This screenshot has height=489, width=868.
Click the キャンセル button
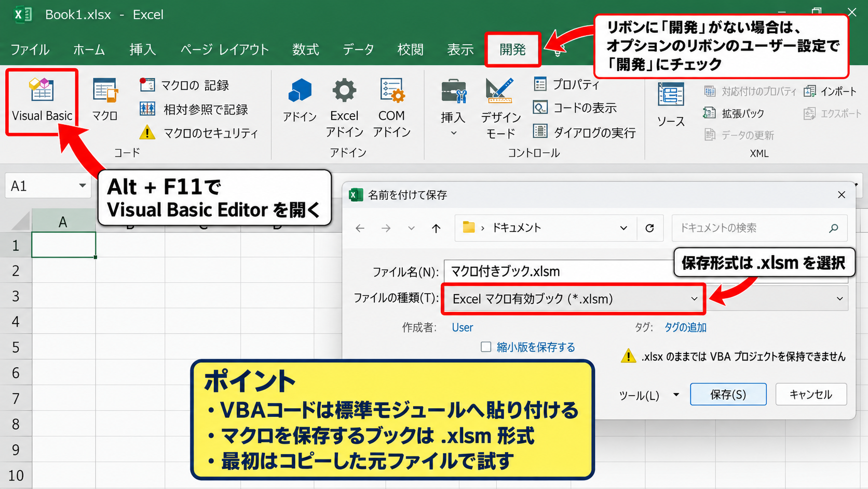click(x=811, y=394)
